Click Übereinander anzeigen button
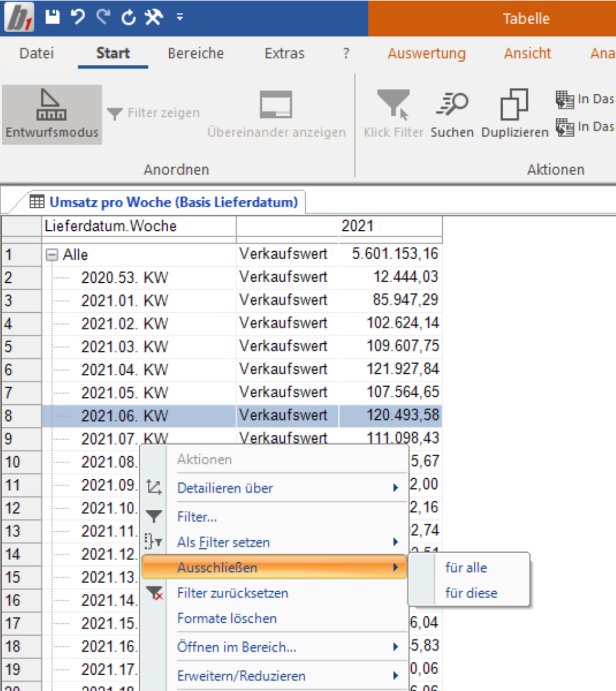Image resolution: width=616 pixels, height=691 pixels. point(276,115)
